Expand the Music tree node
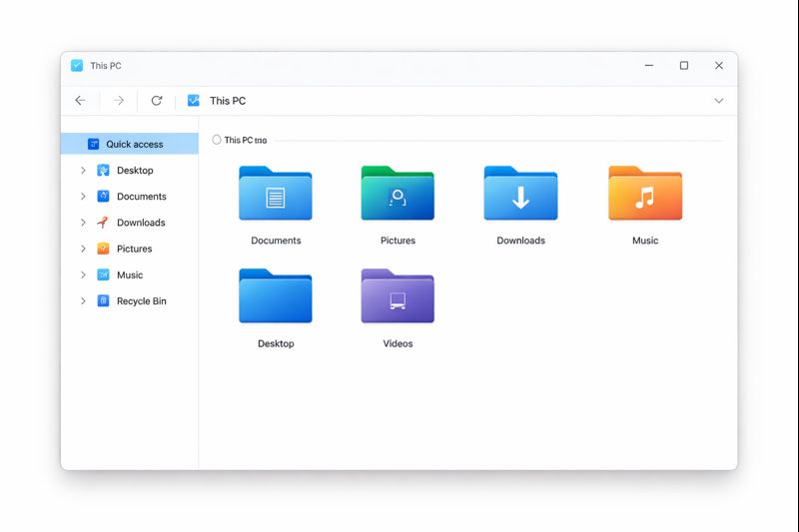 tap(83, 274)
